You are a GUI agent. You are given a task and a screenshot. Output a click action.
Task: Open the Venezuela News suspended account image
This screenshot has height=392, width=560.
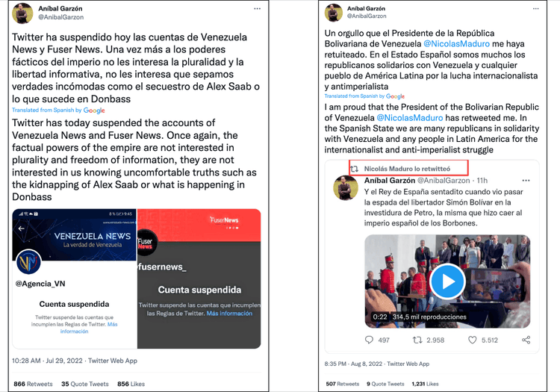[x=74, y=279]
